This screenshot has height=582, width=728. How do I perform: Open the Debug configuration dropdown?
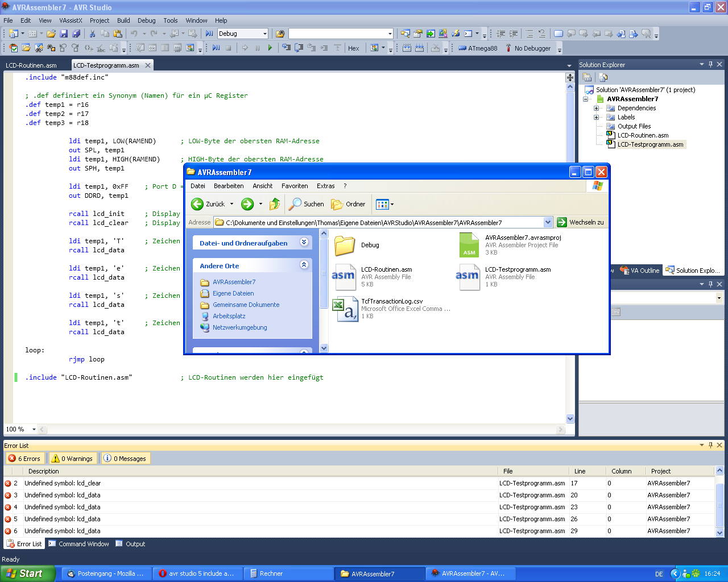pos(266,34)
